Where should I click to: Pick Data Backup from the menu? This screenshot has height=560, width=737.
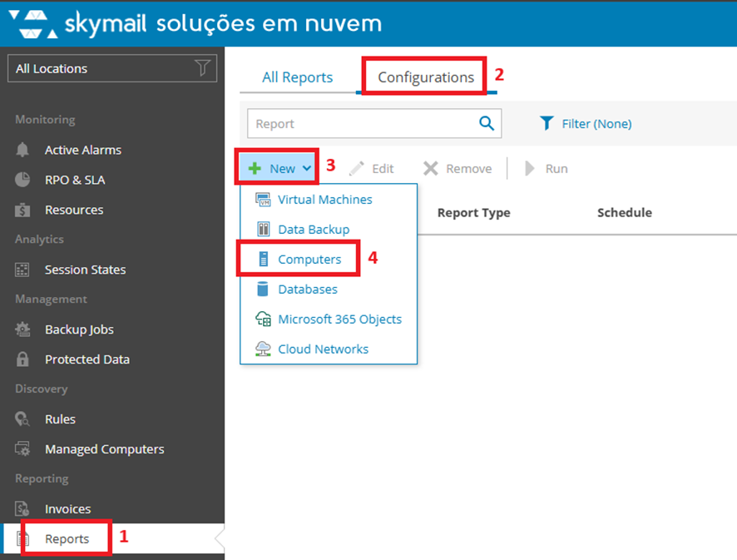click(x=313, y=230)
